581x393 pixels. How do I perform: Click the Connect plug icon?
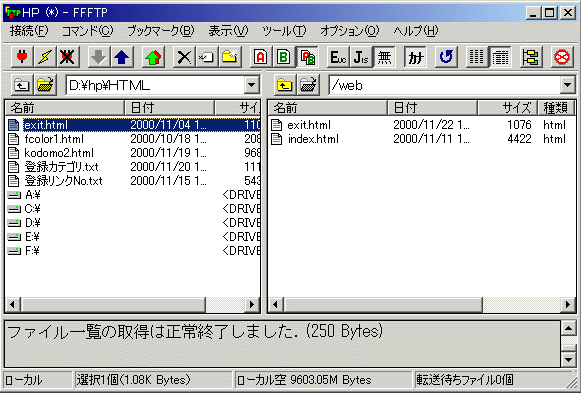click(x=22, y=57)
